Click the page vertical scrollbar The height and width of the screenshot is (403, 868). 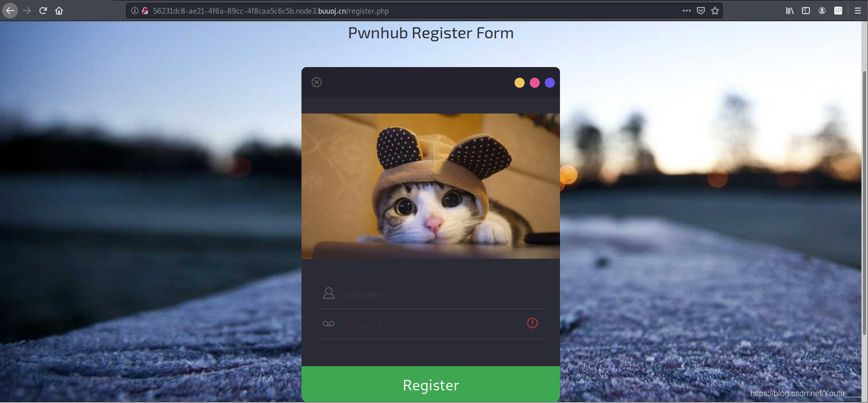point(864,202)
